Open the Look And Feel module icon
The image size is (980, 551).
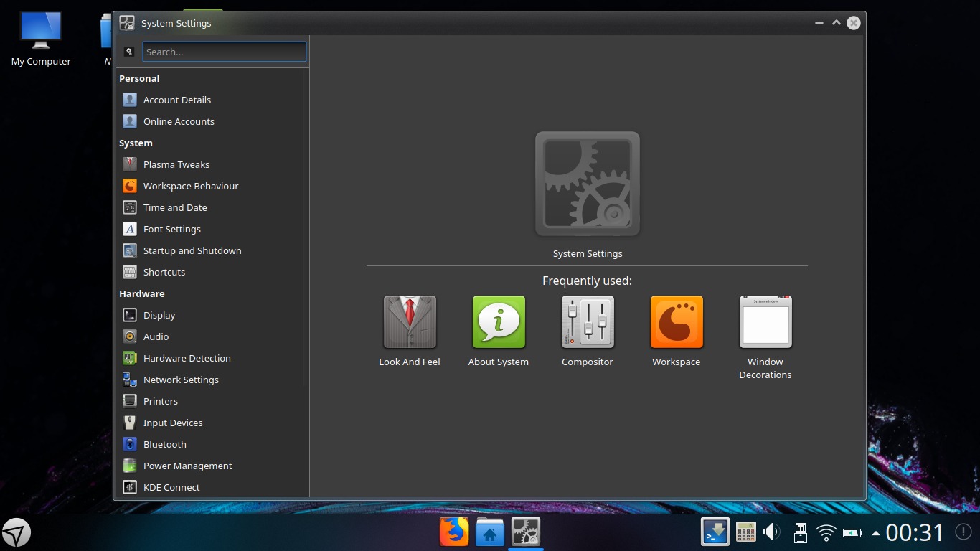point(410,322)
